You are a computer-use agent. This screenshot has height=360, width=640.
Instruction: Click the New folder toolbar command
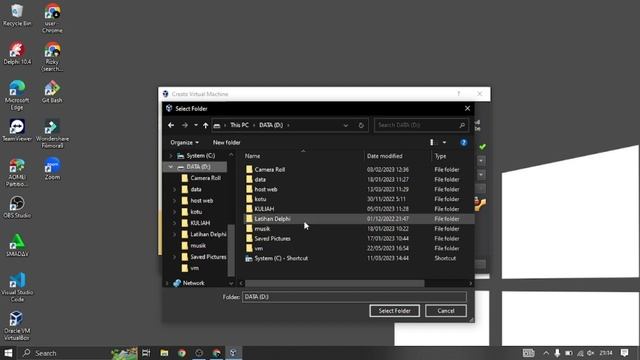pyautogui.click(x=227, y=142)
